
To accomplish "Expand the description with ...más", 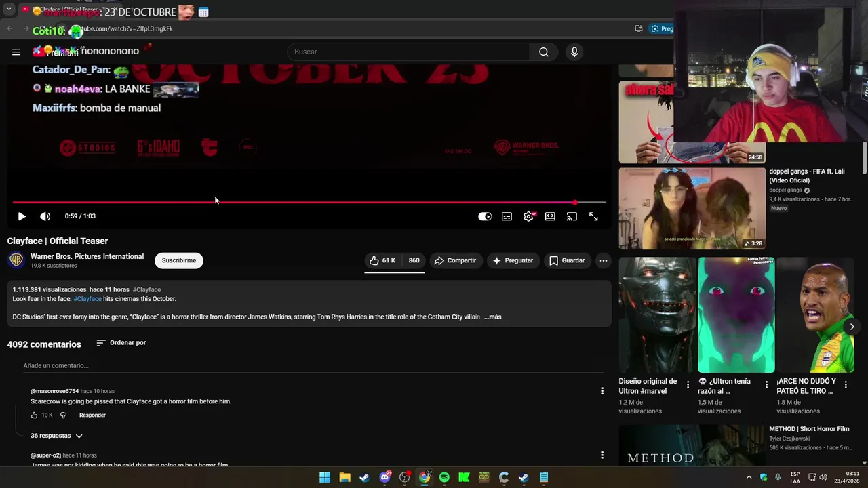I will (493, 317).
